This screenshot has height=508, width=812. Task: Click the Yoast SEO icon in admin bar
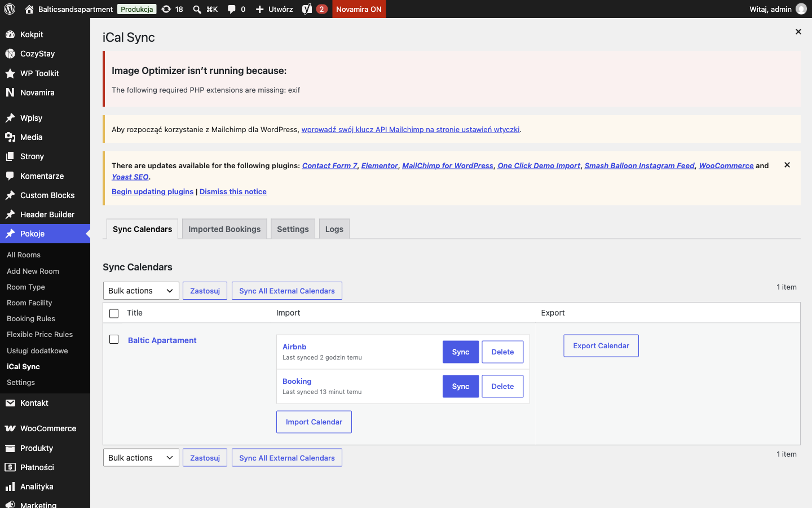pos(307,9)
